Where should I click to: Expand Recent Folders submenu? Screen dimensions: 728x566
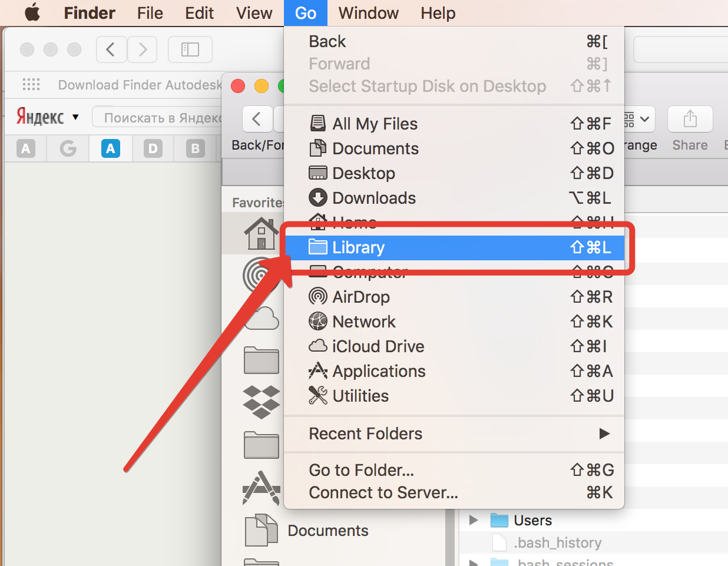[x=454, y=433]
